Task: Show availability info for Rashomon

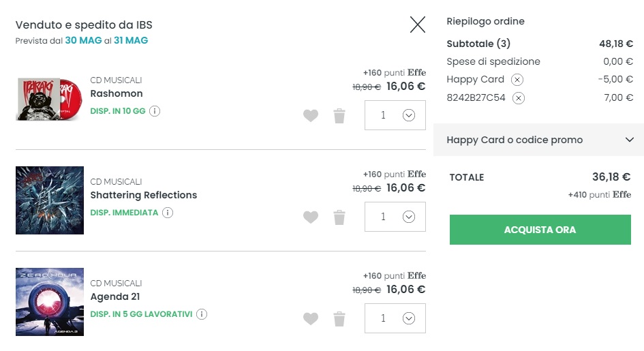Action: 155,111
